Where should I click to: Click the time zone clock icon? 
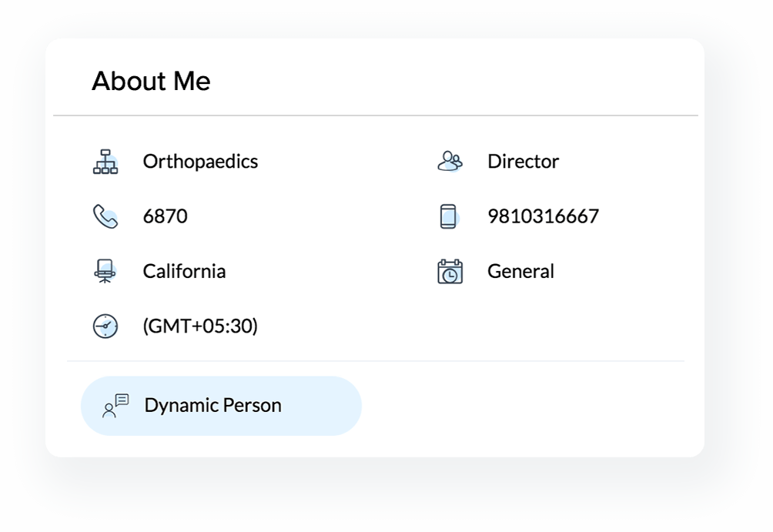pos(105,327)
